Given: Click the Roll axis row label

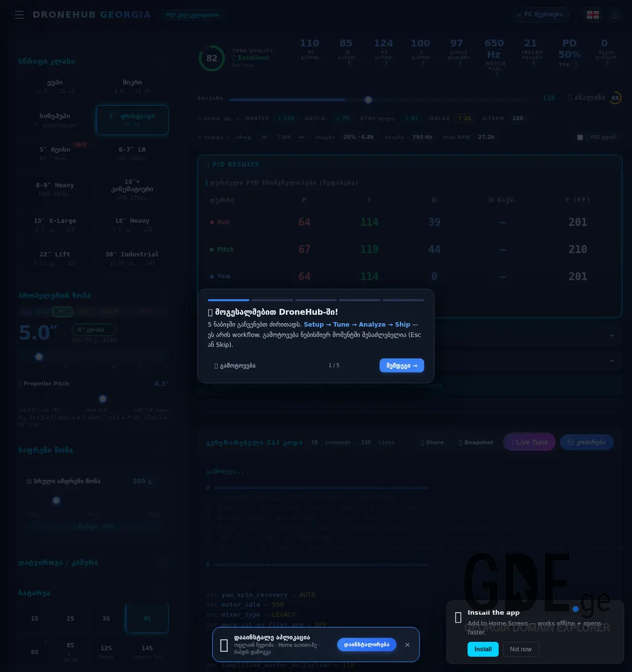Looking at the screenshot, I should (220, 222).
